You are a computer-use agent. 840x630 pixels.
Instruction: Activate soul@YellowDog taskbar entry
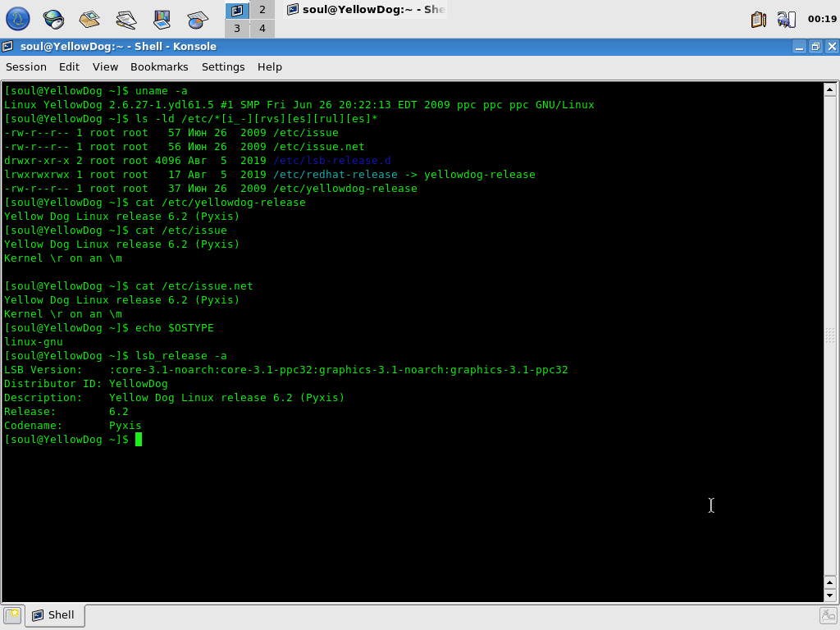pyautogui.click(x=366, y=10)
